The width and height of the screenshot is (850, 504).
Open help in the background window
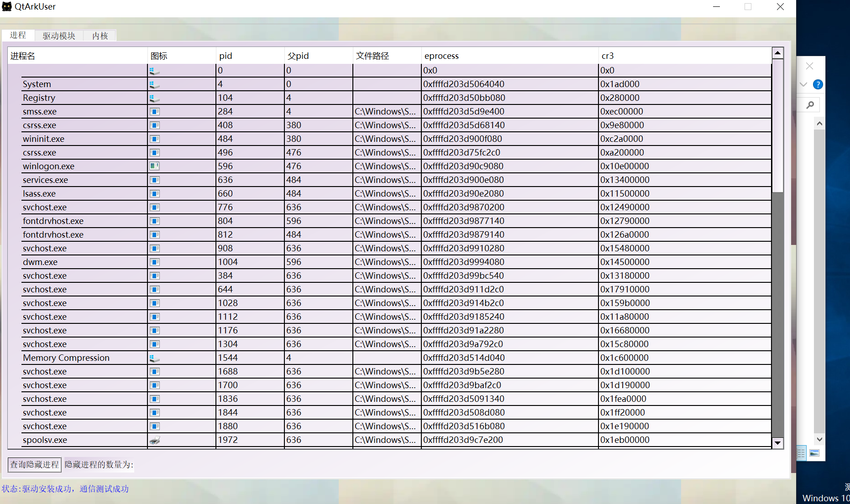pos(818,84)
